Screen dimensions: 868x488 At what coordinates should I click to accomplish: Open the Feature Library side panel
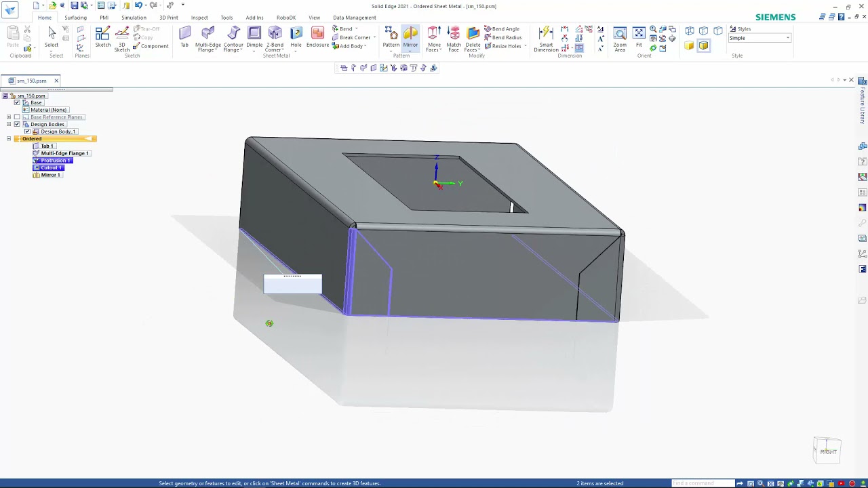863,100
